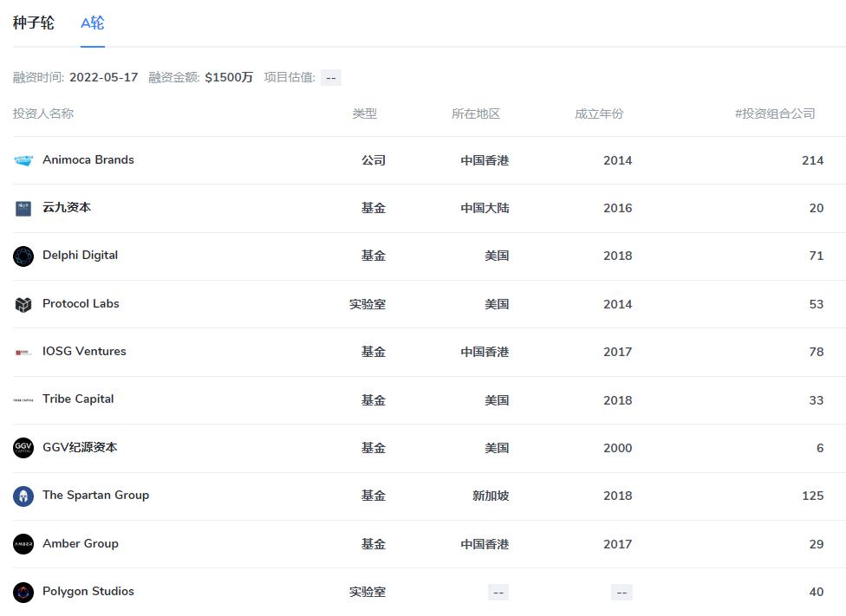The image size is (846, 616).
Task: Select the Amber Group logo icon
Action: click(x=23, y=544)
